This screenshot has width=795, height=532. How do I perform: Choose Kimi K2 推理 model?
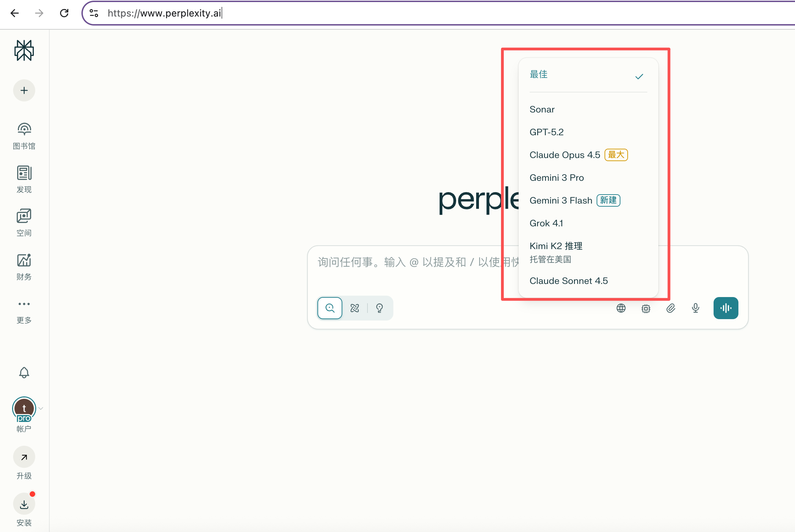pyautogui.click(x=588, y=252)
